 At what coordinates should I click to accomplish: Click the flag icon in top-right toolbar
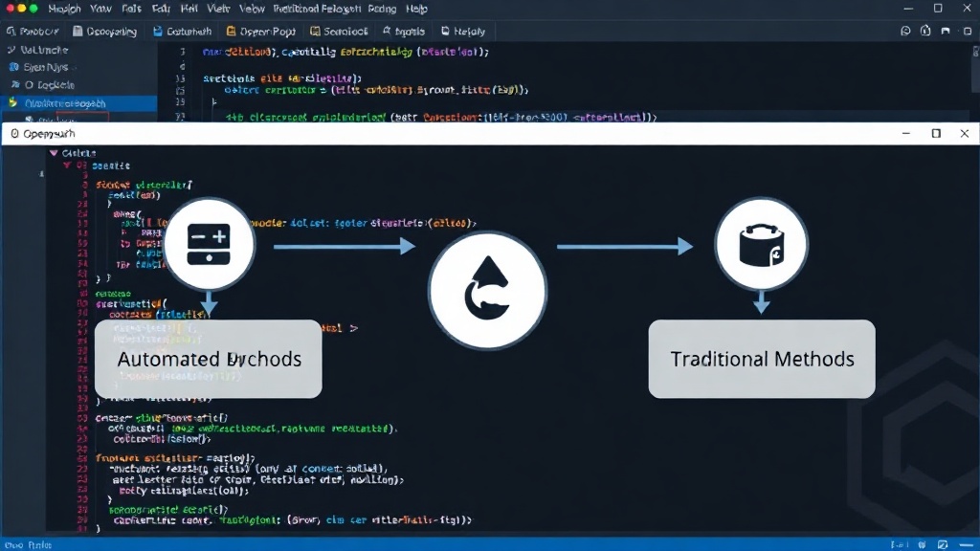pos(946,31)
